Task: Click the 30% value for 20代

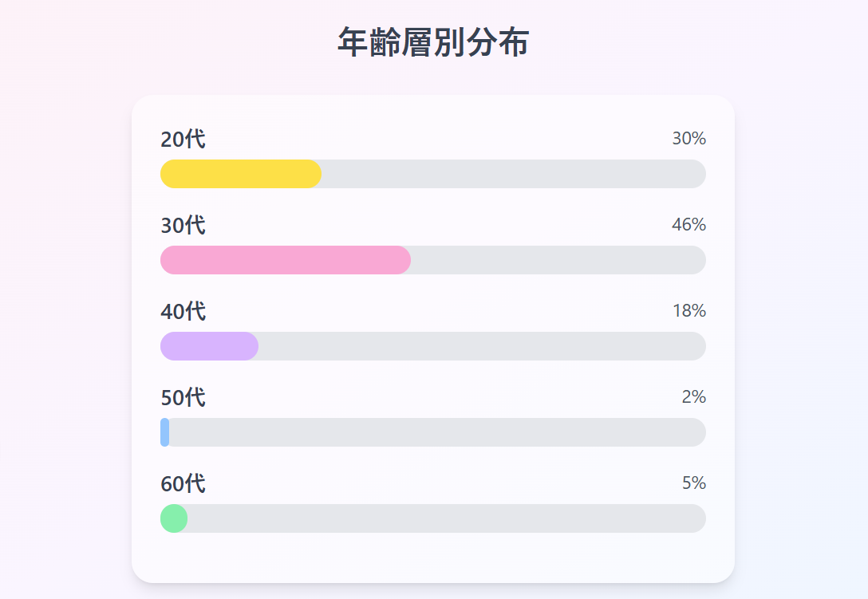Action: [x=688, y=139]
